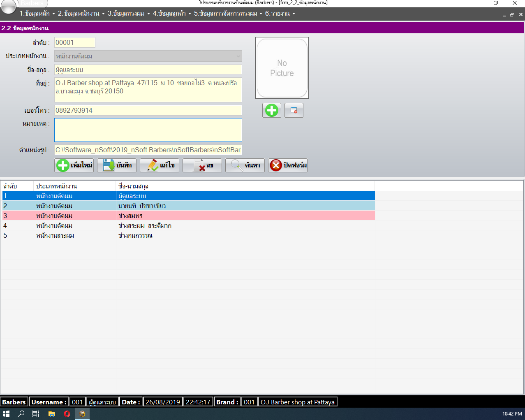525x420 pixels.
Task: Click the บันทึก (Save) button
Action: (117, 165)
